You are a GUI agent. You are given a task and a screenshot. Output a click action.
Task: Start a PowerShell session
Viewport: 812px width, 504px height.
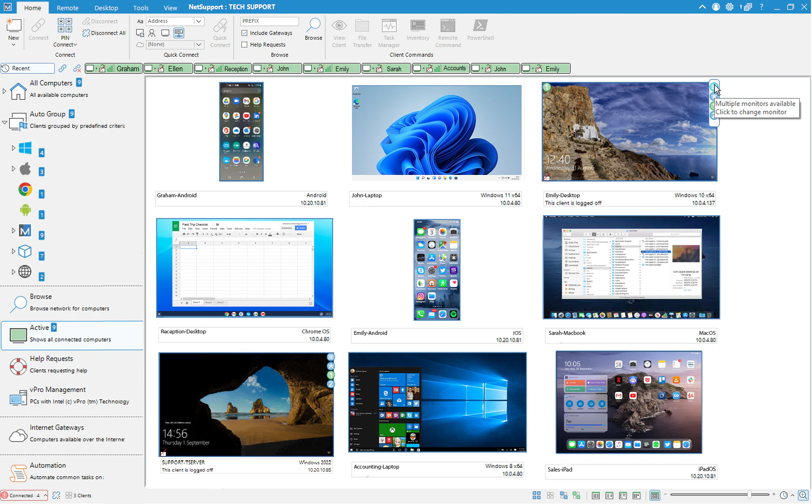click(x=480, y=32)
